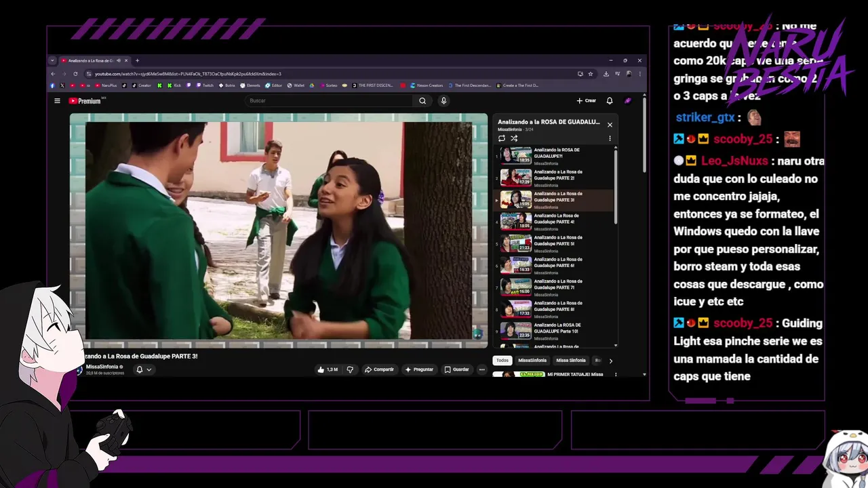The height and width of the screenshot is (488, 868).
Task: Open Chrome three-dot menu
Action: (639, 74)
